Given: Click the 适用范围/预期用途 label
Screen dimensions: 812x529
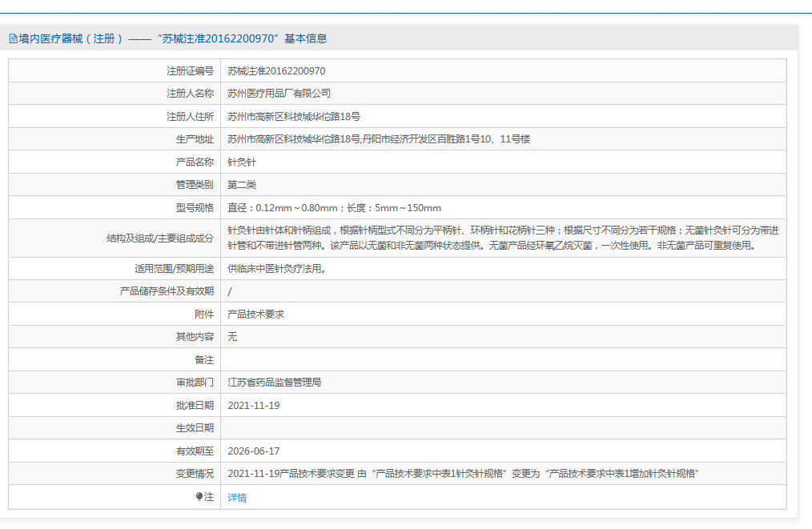Looking at the screenshot, I should [174, 269].
